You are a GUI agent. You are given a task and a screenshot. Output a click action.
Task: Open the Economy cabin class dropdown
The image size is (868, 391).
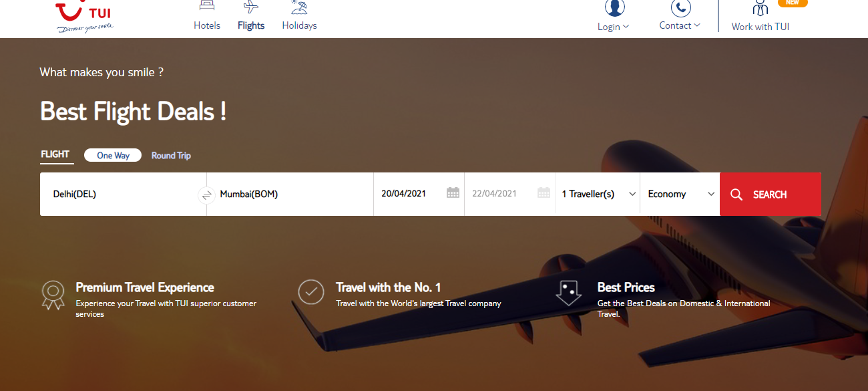(679, 194)
